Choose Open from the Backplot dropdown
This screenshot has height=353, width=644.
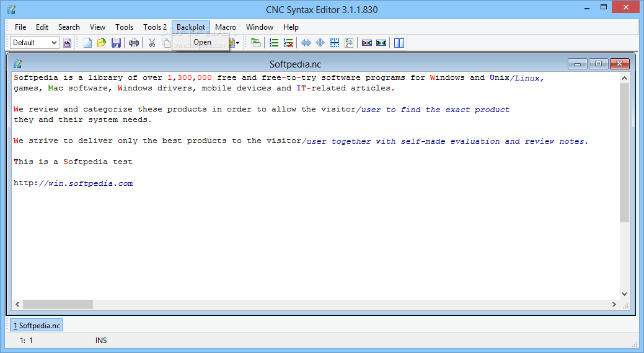(200, 42)
